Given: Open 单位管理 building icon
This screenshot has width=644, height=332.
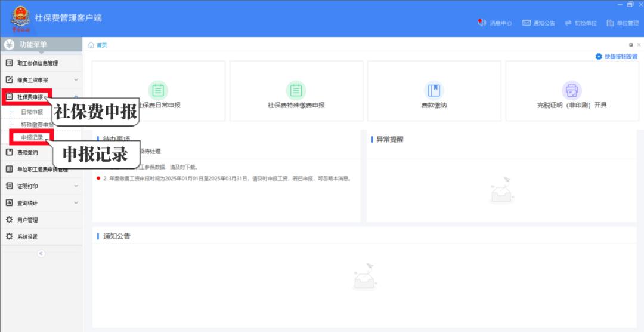Looking at the screenshot, I should coord(610,23).
